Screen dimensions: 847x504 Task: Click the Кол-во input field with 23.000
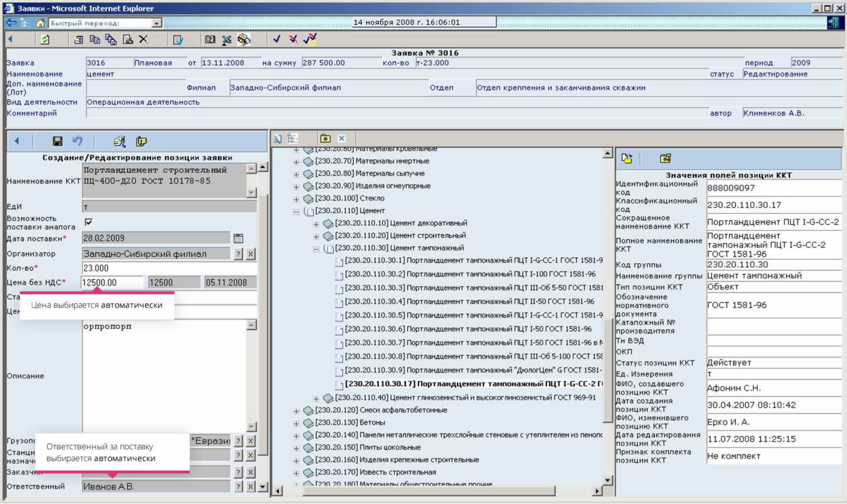pyautogui.click(x=169, y=268)
